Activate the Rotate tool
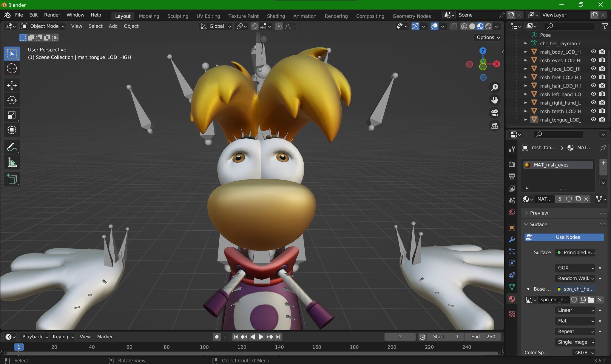 (12, 100)
